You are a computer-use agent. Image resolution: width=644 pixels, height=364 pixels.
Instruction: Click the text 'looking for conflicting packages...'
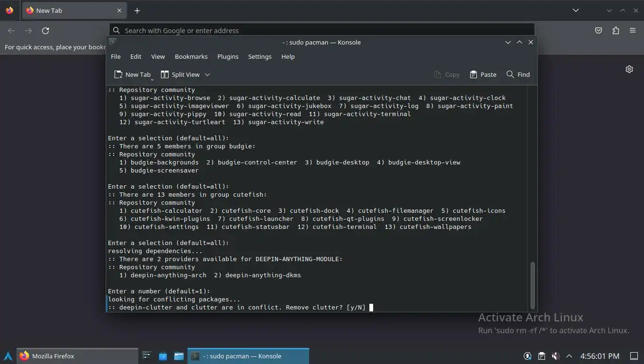click(x=174, y=299)
